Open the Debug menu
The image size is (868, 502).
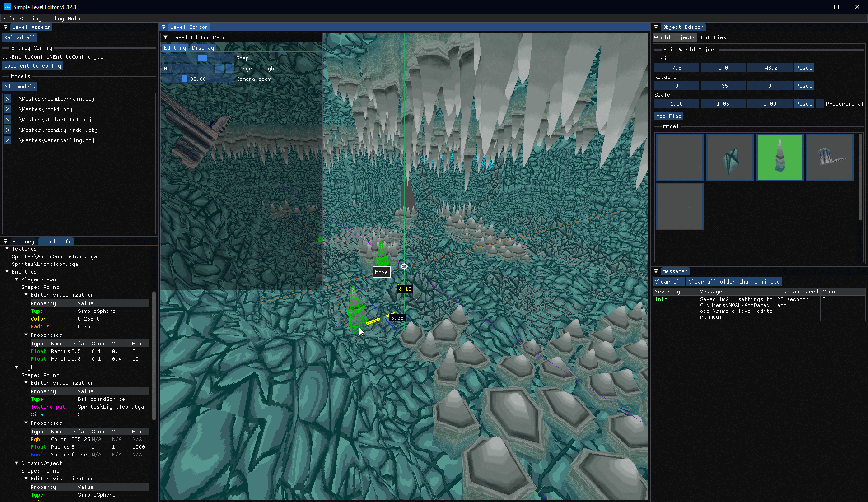tap(56, 19)
